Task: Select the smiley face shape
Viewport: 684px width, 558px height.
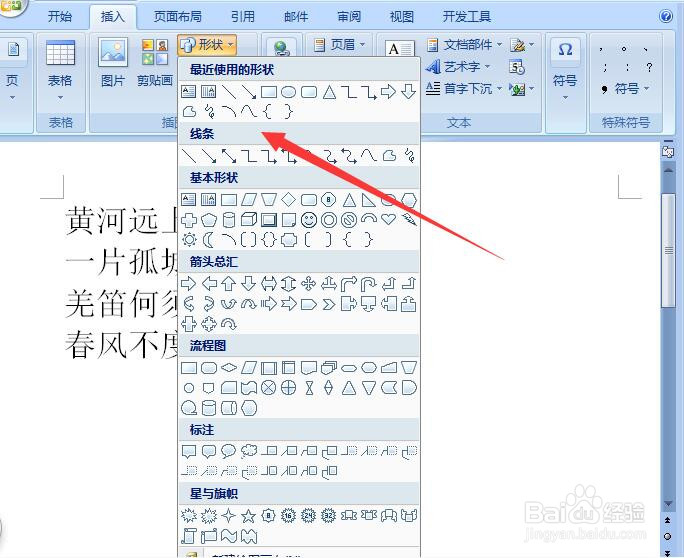Action: tap(309, 220)
